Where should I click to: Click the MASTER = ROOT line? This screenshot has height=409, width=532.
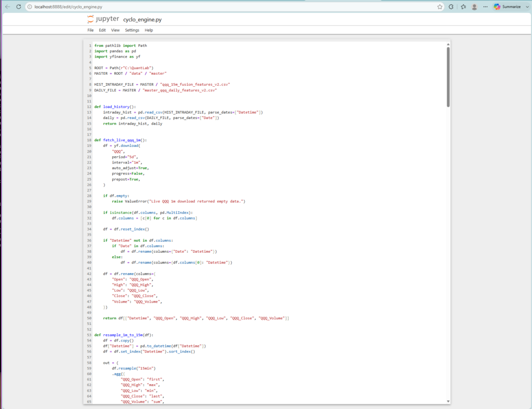(x=130, y=73)
